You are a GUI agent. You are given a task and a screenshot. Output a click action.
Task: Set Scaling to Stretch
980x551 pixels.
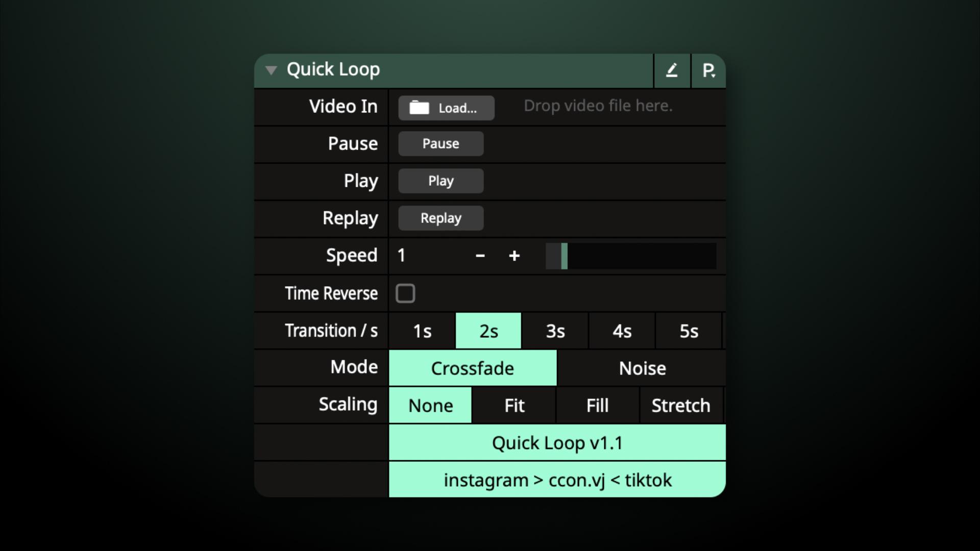pyautogui.click(x=680, y=406)
